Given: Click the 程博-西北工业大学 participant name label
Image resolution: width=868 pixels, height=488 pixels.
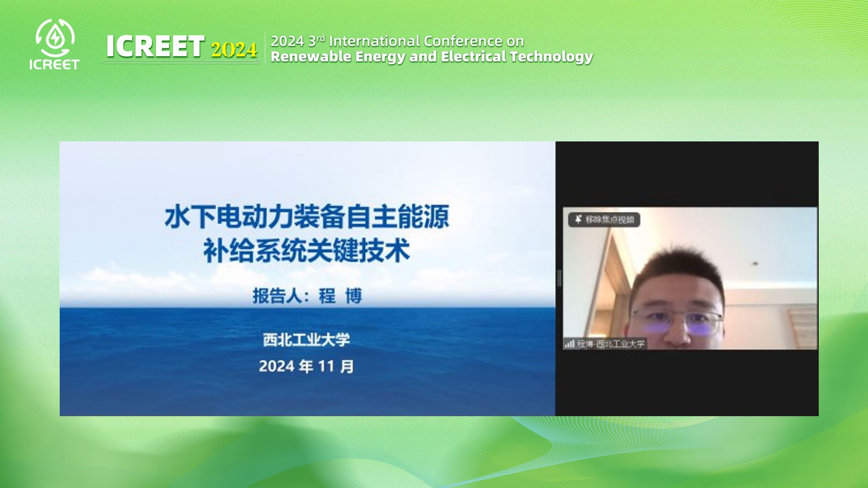Looking at the screenshot, I should tap(611, 344).
